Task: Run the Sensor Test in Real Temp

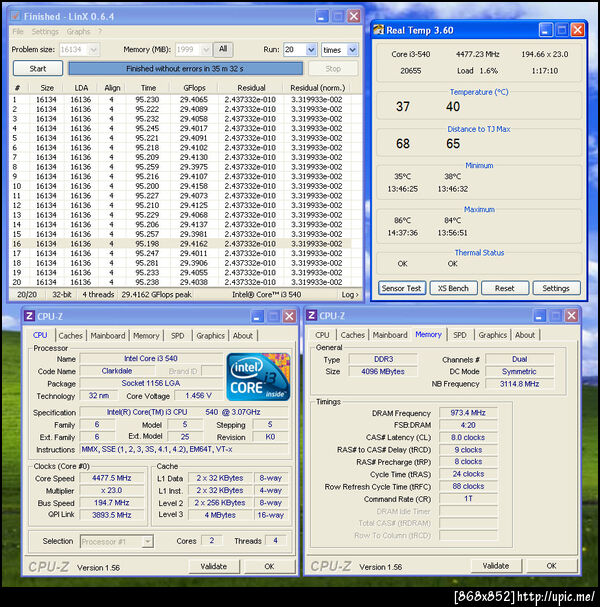Action: 401,288
